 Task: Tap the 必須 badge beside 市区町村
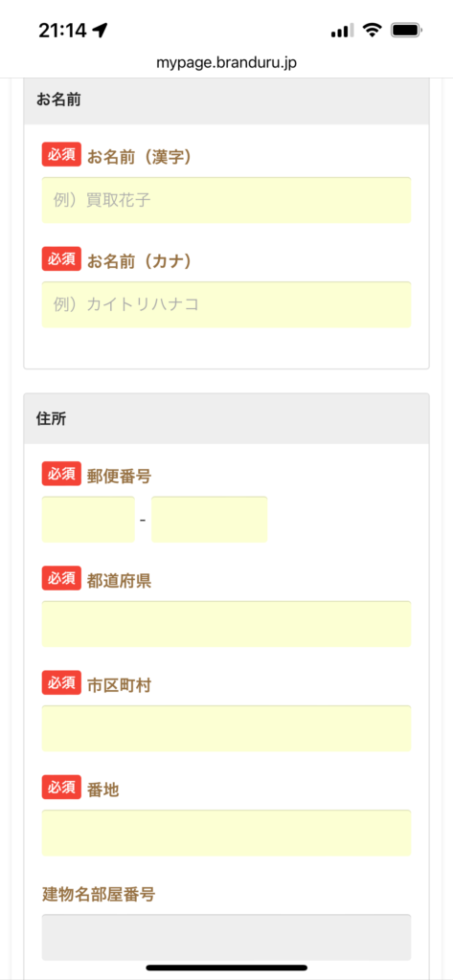(61, 682)
